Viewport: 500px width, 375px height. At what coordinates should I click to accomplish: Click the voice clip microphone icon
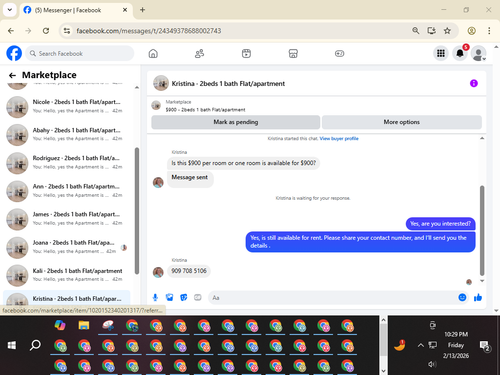pyautogui.click(x=155, y=297)
